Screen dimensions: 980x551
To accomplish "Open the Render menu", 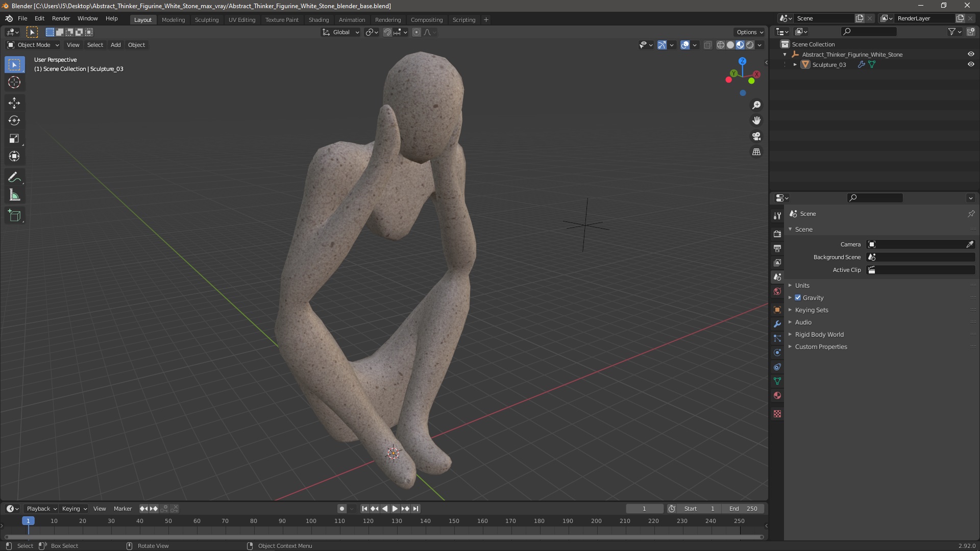I will [x=61, y=18].
